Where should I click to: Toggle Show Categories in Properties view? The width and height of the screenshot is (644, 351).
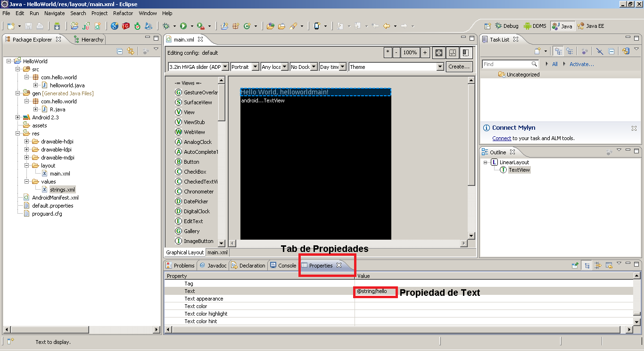pos(586,265)
